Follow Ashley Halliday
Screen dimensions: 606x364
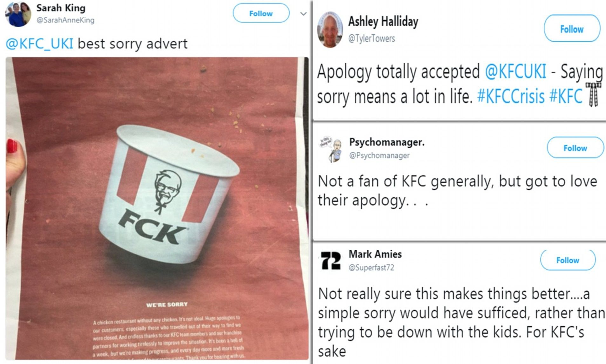tap(572, 29)
